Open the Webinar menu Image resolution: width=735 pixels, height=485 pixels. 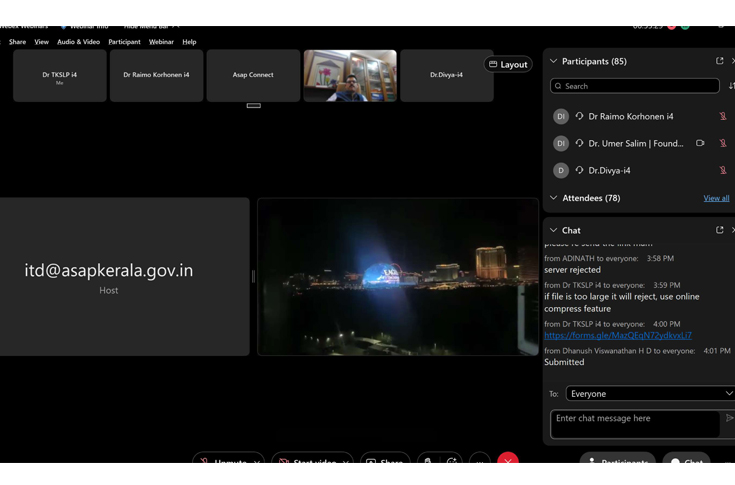tap(161, 42)
